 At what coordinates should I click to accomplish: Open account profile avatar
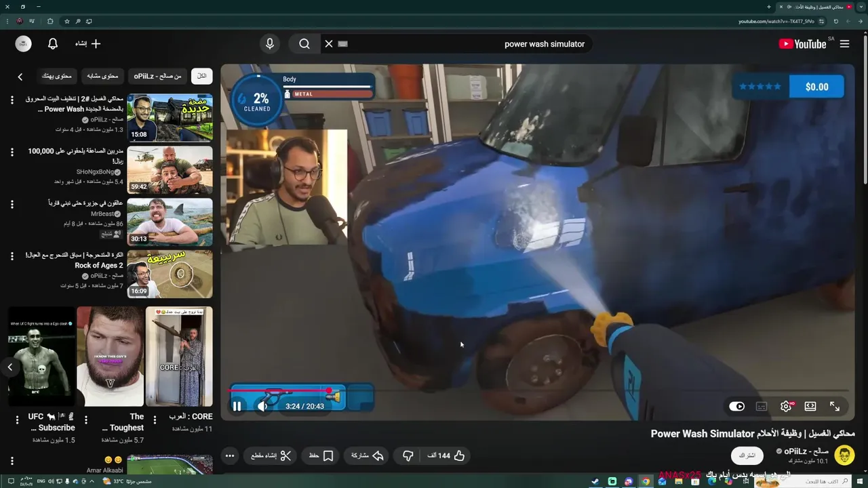(x=24, y=44)
